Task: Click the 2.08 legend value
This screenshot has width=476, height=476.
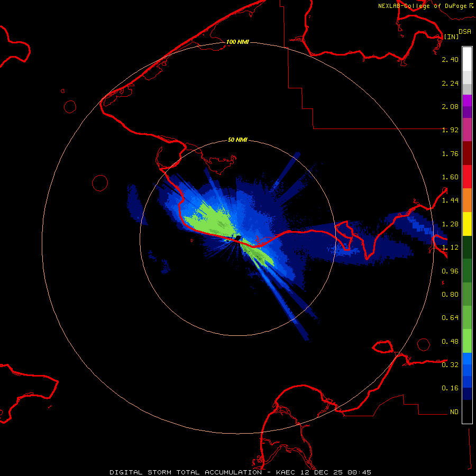Action: coord(450,106)
